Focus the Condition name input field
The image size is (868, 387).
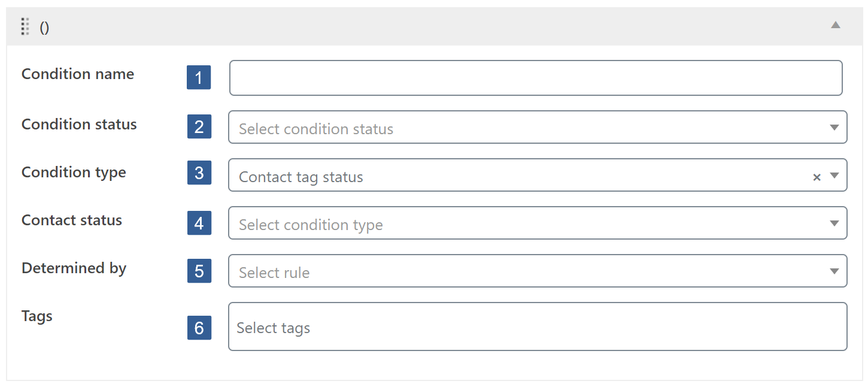tap(536, 77)
